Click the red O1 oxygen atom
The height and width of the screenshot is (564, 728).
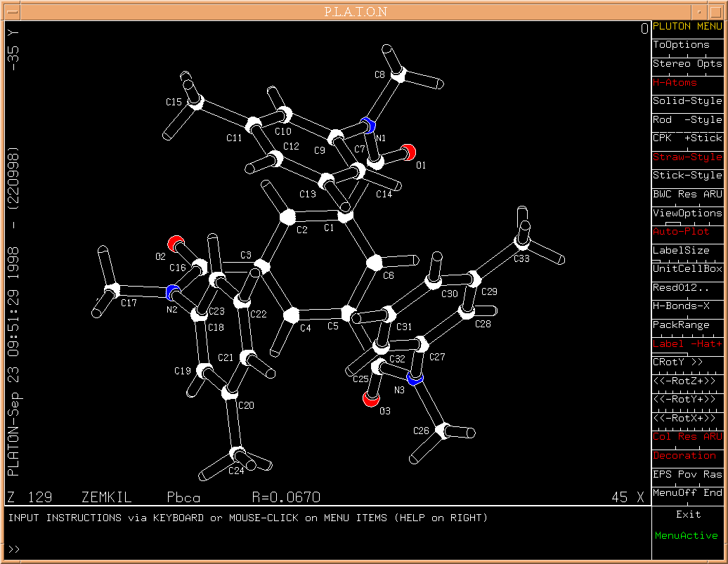[409, 151]
